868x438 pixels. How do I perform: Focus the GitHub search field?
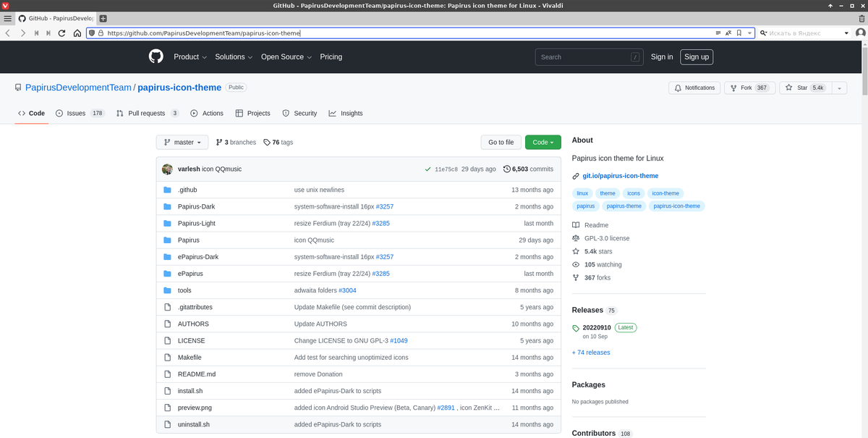coord(590,56)
